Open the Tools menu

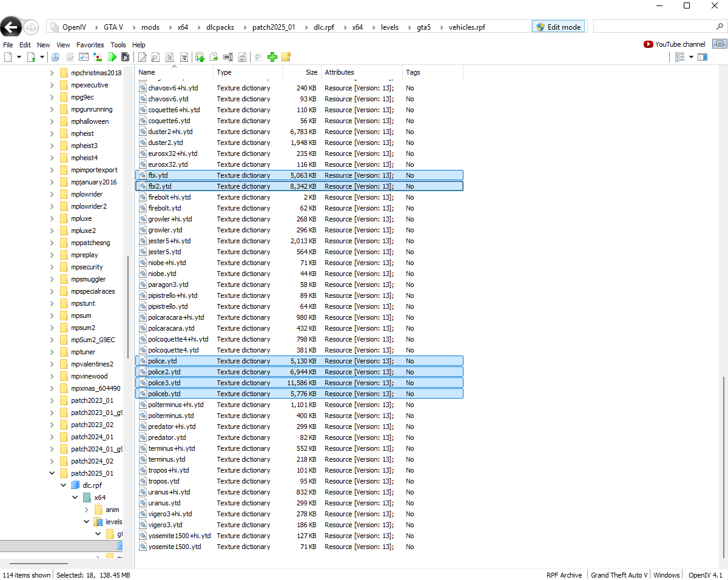point(118,45)
